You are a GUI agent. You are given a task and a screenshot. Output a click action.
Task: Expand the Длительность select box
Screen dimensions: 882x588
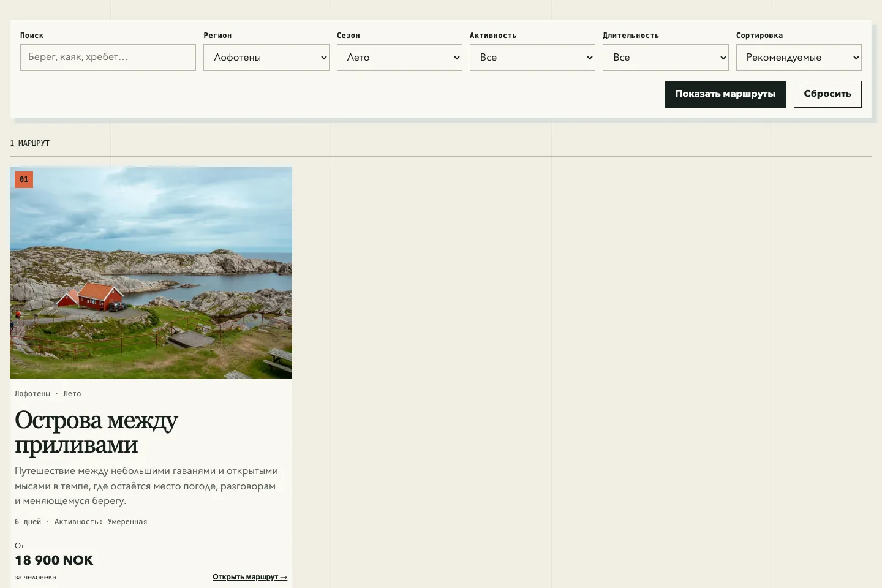[666, 58]
